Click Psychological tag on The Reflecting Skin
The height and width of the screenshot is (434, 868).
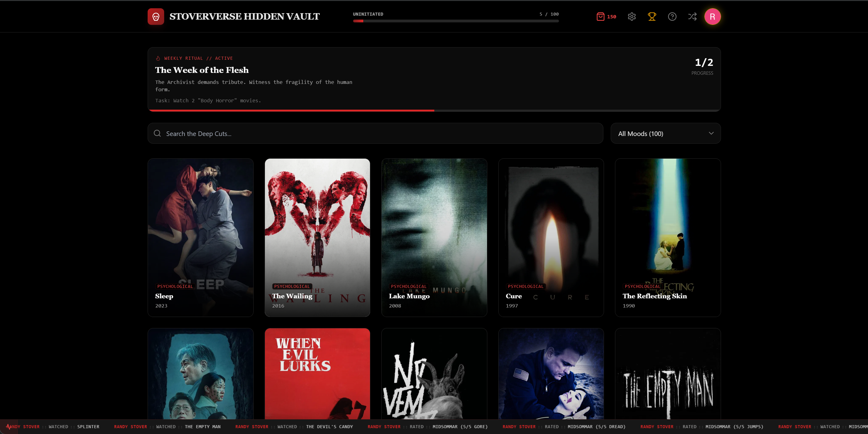click(642, 286)
